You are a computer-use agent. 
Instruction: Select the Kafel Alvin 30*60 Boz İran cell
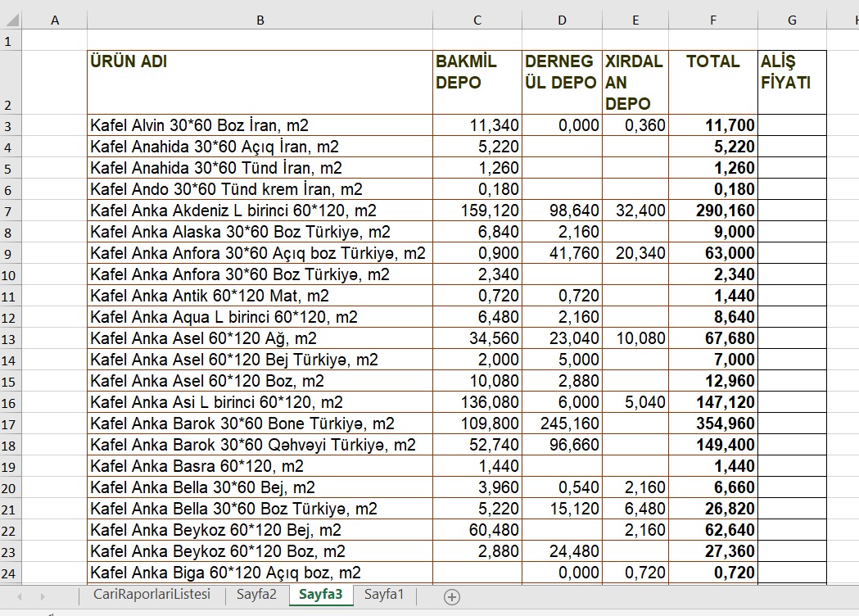coord(260,125)
